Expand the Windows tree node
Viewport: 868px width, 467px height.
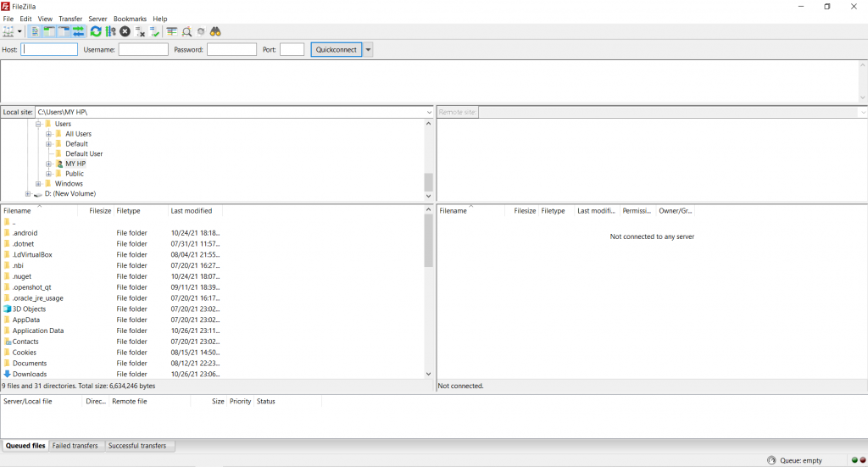coord(38,184)
